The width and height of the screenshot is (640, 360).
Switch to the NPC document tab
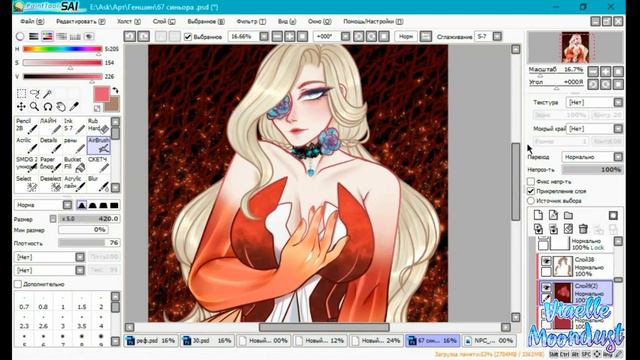[489, 340]
